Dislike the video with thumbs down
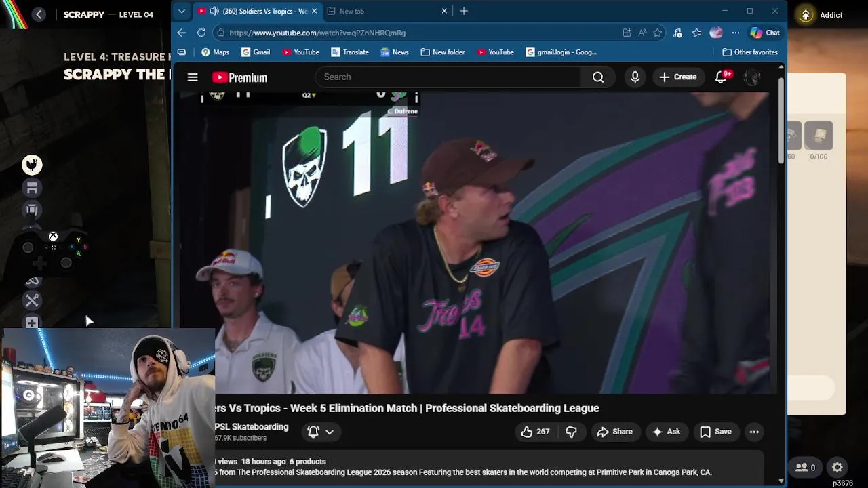This screenshot has width=868, height=488. (x=571, y=432)
